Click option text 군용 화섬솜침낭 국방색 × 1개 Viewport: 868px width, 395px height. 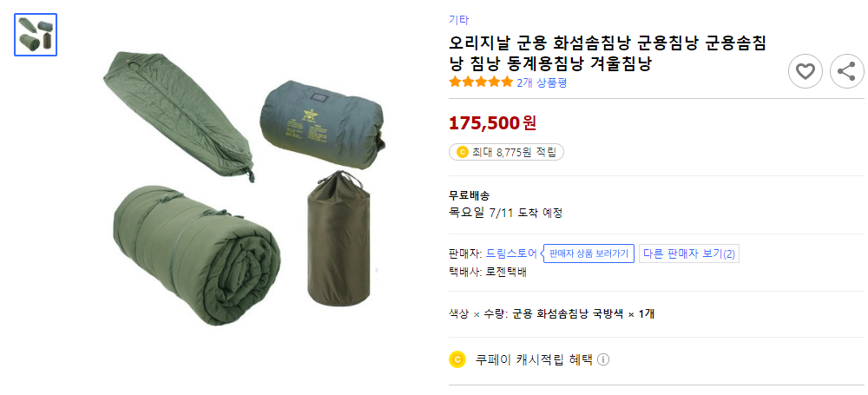(x=583, y=313)
